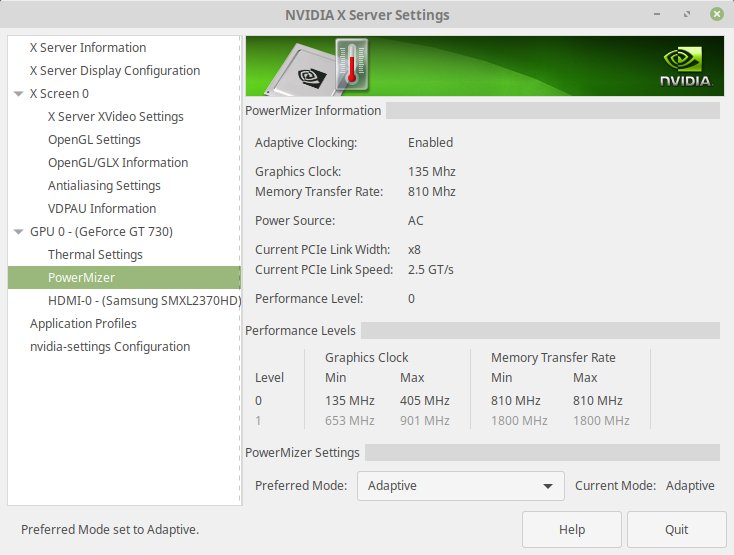
Task: Open X Server Display Configuration page
Action: pyautogui.click(x=114, y=71)
